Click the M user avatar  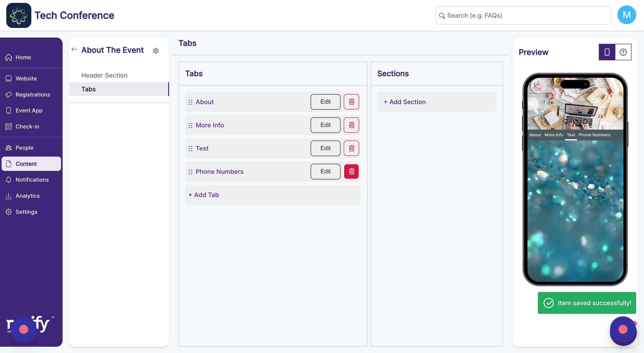(x=626, y=15)
